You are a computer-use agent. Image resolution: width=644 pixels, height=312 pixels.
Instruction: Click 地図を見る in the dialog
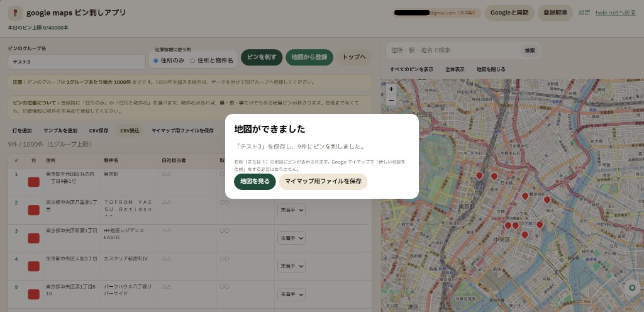(x=255, y=181)
